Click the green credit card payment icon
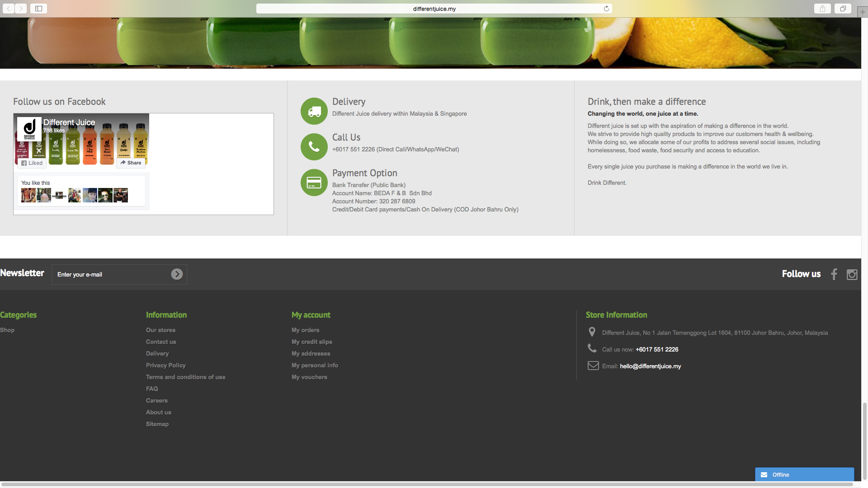The image size is (868, 488). click(x=314, y=183)
